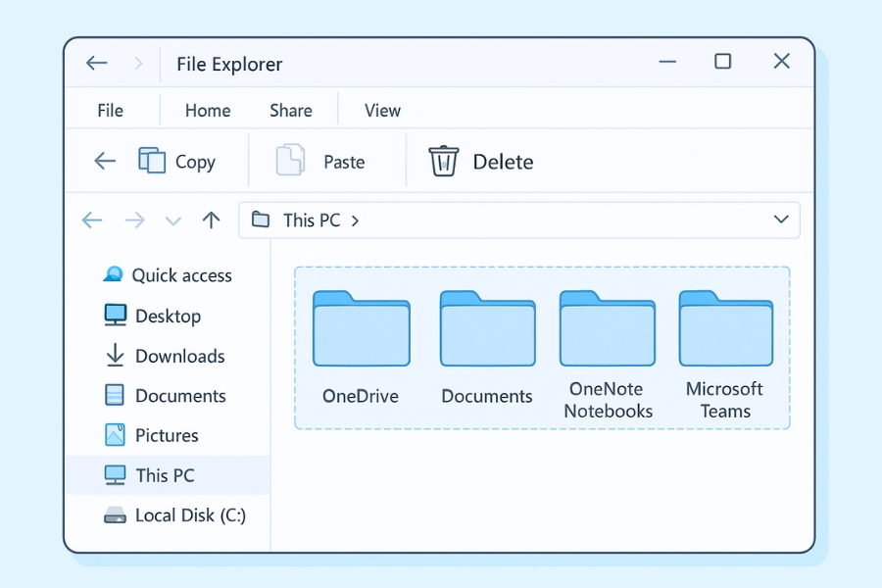The image size is (882, 588).
Task: Click the back arrow button
Action: (96, 62)
